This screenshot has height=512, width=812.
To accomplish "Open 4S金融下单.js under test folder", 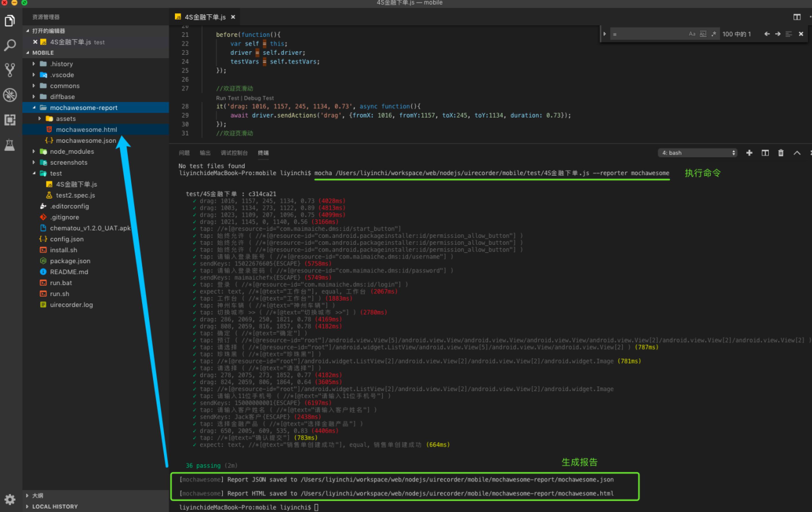I will click(96, 184).
